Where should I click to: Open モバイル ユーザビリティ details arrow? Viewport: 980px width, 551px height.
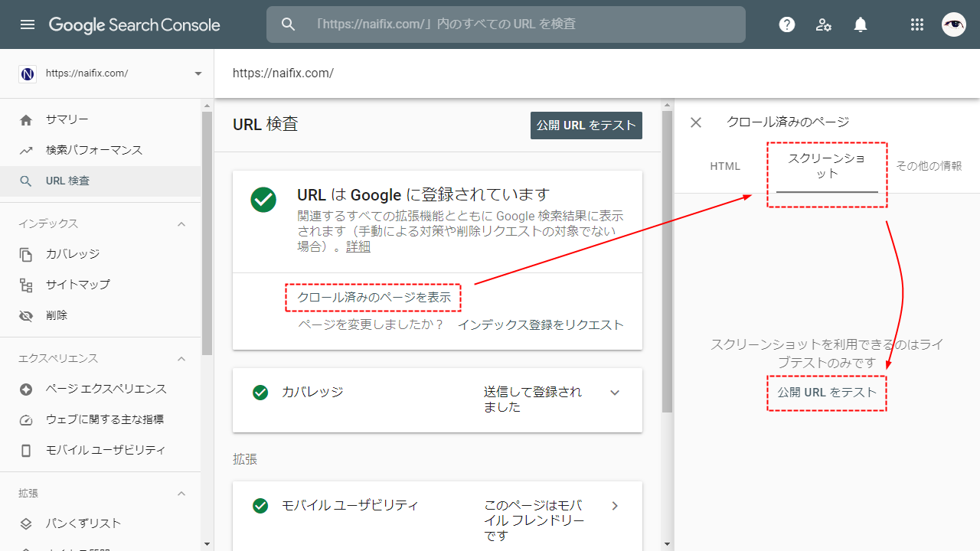click(x=615, y=505)
